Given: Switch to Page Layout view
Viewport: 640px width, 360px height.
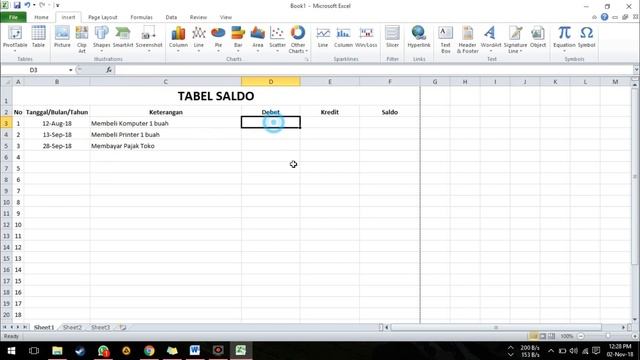Looking at the screenshot, I should pos(542,336).
